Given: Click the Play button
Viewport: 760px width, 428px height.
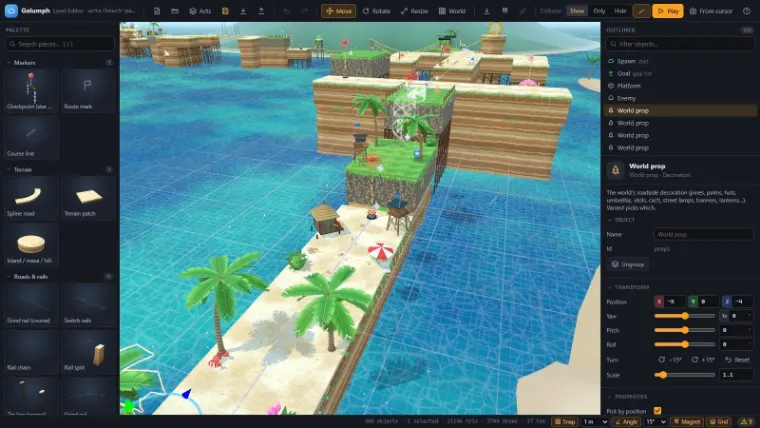Looking at the screenshot, I should click(667, 11).
